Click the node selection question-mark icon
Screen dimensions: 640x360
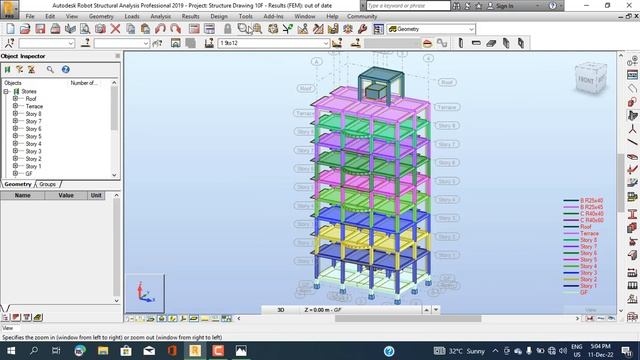click(10, 43)
